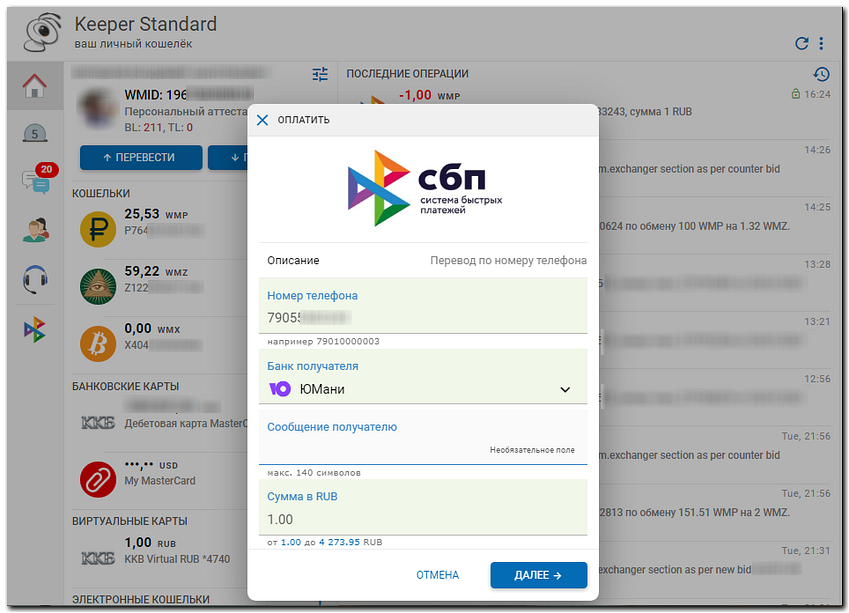Expand the Банк получателя dropdown
Screen dimensions: 849x613
tap(565, 390)
